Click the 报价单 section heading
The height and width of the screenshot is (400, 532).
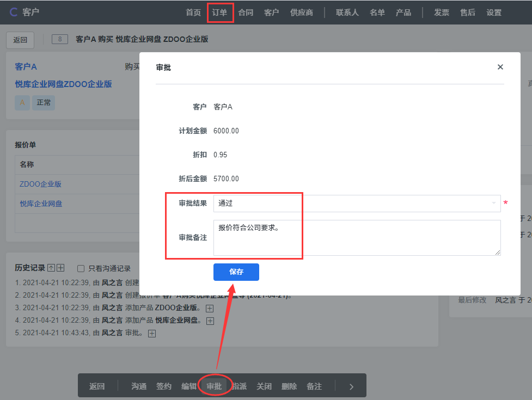pos(26,145)
